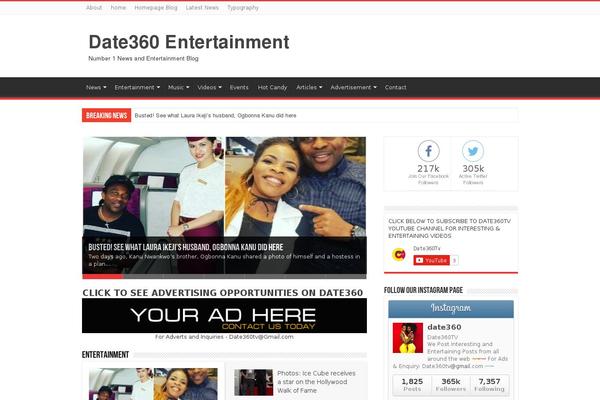This screenshot has height=400, width=600.
Task: Open the Instagram widget header logo
Action: point(451,308)
